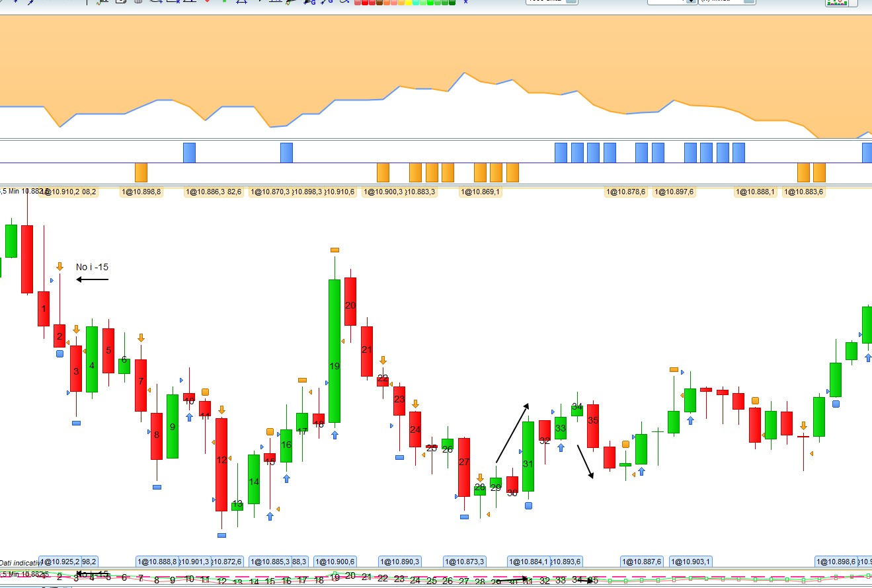Click the blue up arrow under candle 16
Viewport: 872px width, 588px height.
point(286,478)
